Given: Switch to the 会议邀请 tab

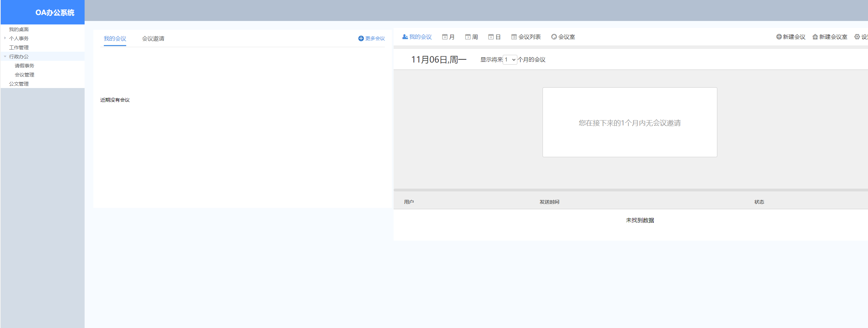Looking at the screenshot, I should tap(153, 38).
